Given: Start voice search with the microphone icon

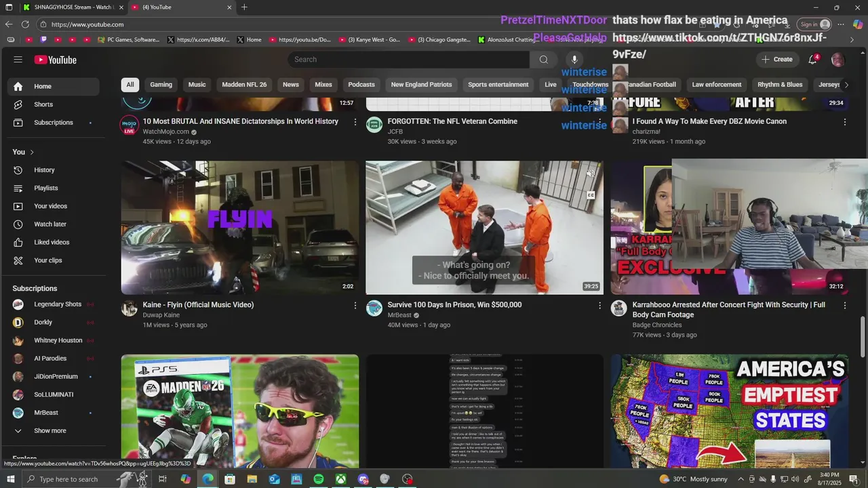Looking at the screenshot, I should point(574,60).
